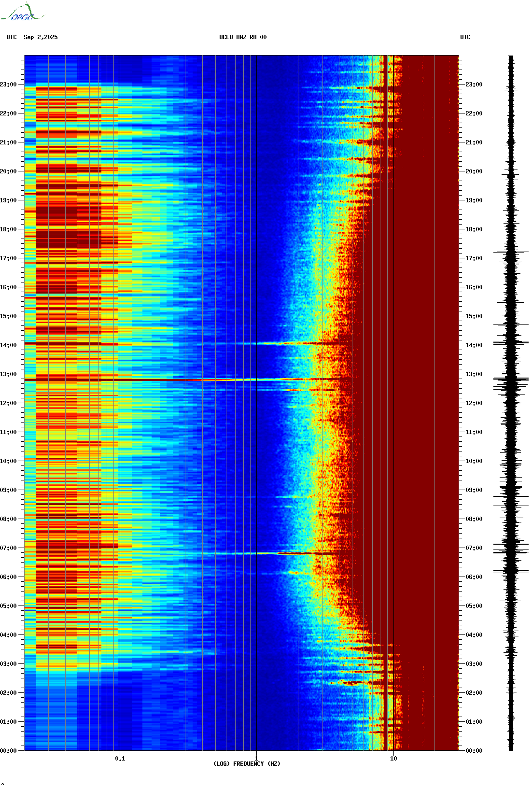Click the left axis '08:00' time label
This screenshot has width=532, height=789.
pyautogui.click(x=8, y=519)
